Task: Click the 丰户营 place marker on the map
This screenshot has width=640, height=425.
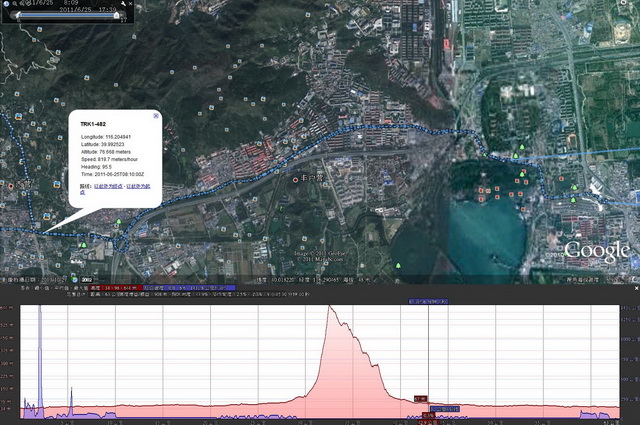Action: pyautogui.click(x=296, y=180)
